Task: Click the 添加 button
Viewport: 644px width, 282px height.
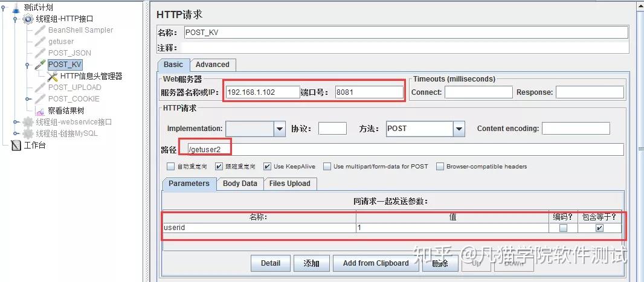Action: [311, 263]
